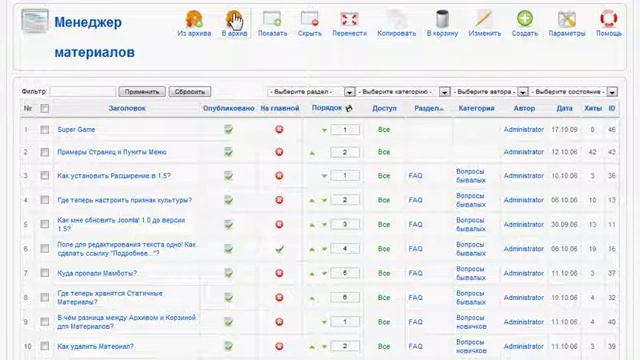Move 'Примеры Страниц и Пункты Меню' up
This screenshot has width=640, height=360.
[312, 153]
